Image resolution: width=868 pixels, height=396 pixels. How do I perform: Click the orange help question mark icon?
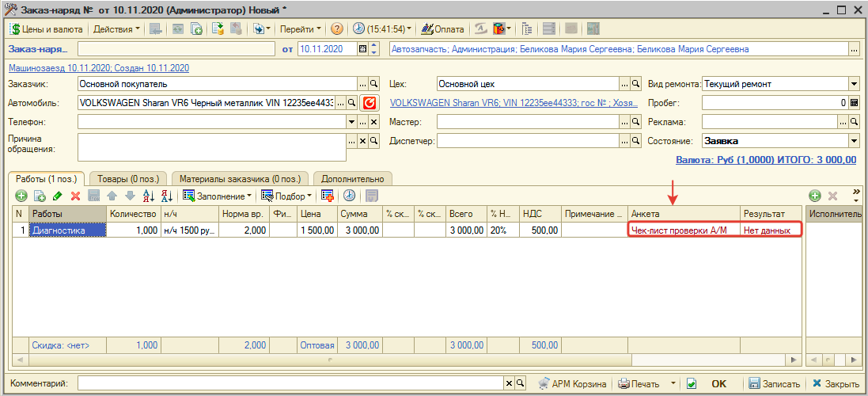click(337, 29)
